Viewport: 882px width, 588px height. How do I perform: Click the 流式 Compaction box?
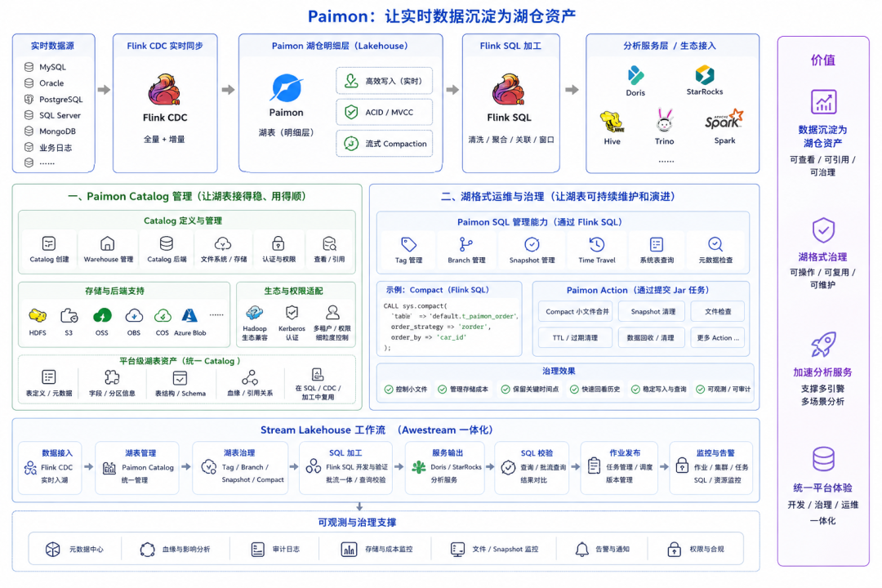pos(384,144)
